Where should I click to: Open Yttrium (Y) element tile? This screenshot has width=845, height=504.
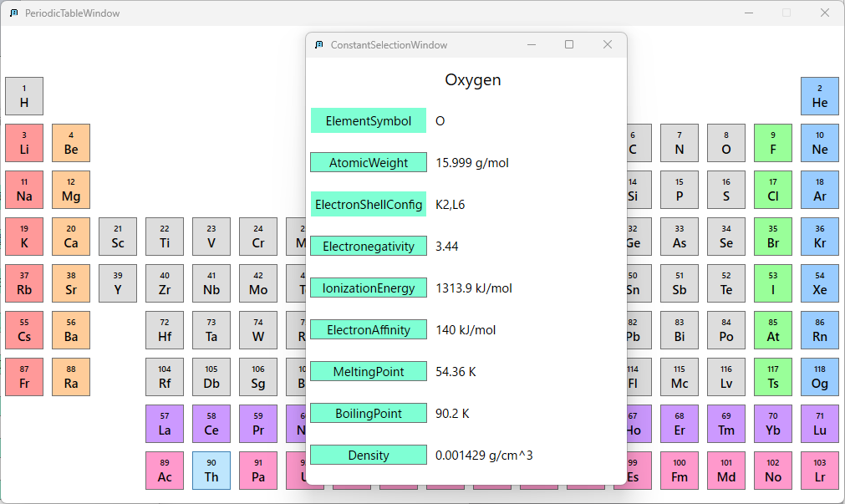[118, 283]
